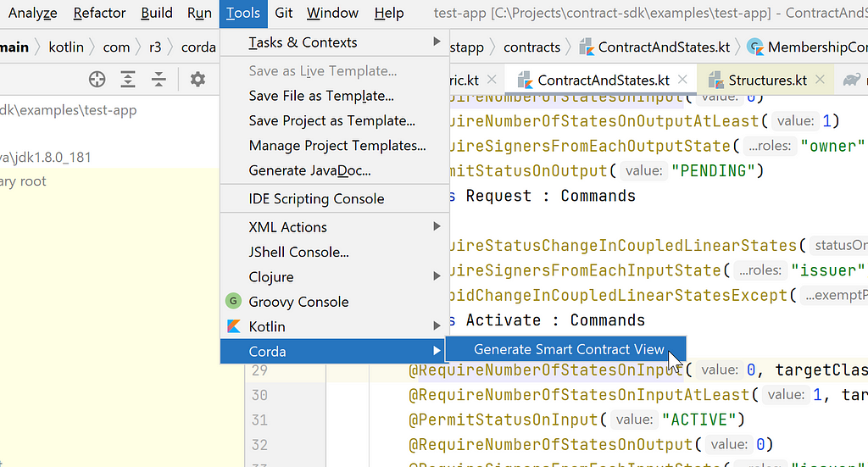Viewport: 868px width, 467px height.
Task: Click Tasks & Contexts submenu arrow
Action: point(437,42)
